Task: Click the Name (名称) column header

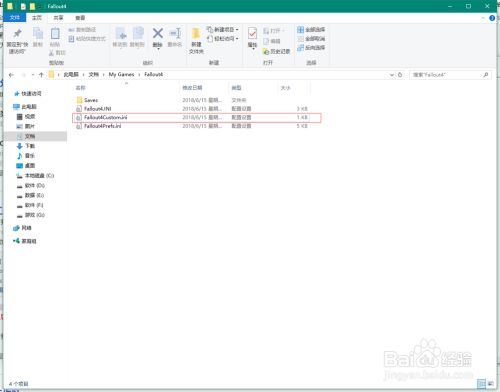Action: click(80, 88)
